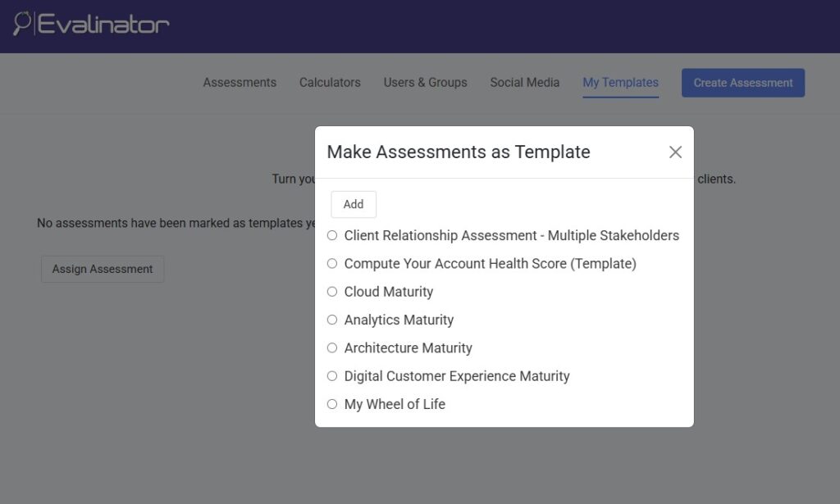Select the Cloud Maturity radio button
The height and width of the screenshot is (504, 840).
[332, 292]
